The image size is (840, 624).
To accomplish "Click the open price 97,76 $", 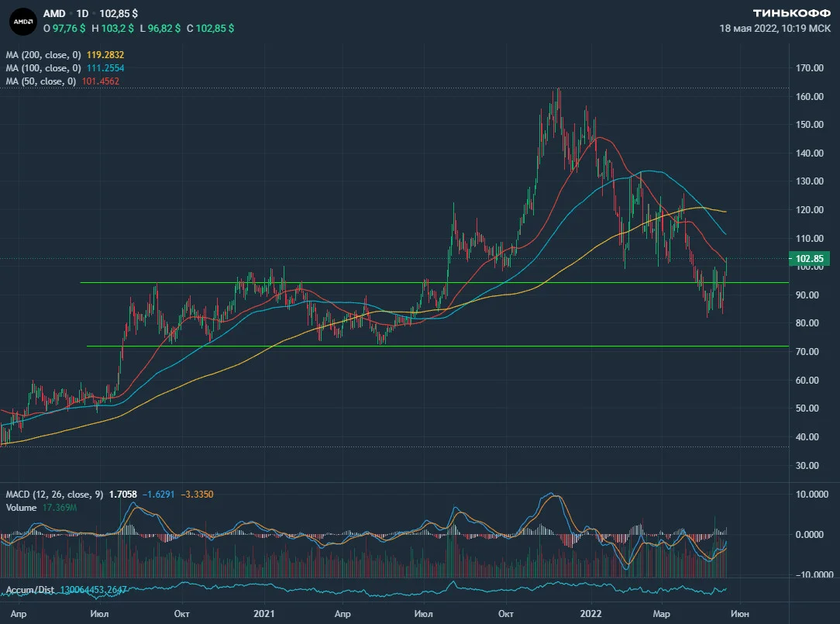I will 68,29.
